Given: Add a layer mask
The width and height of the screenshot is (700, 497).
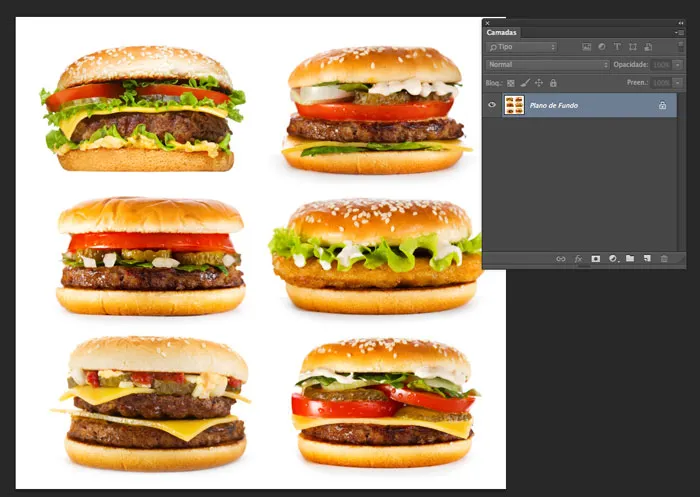Looking at the screenshot, I should (x=596, y=259).
